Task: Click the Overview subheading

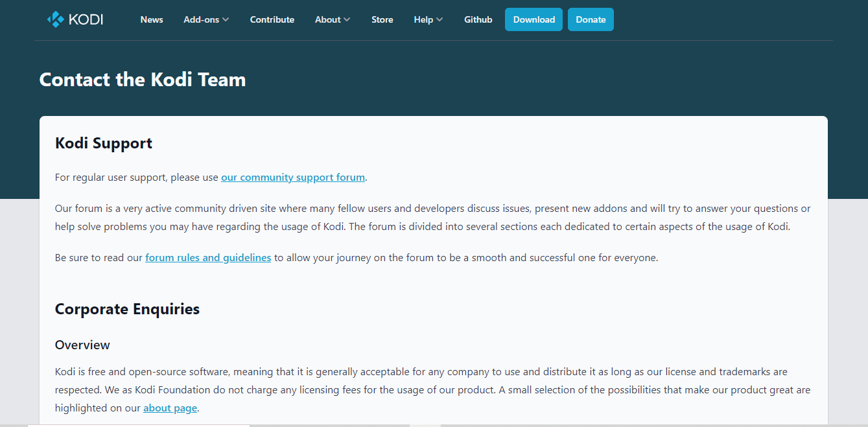Action: [x=82, y=345]
